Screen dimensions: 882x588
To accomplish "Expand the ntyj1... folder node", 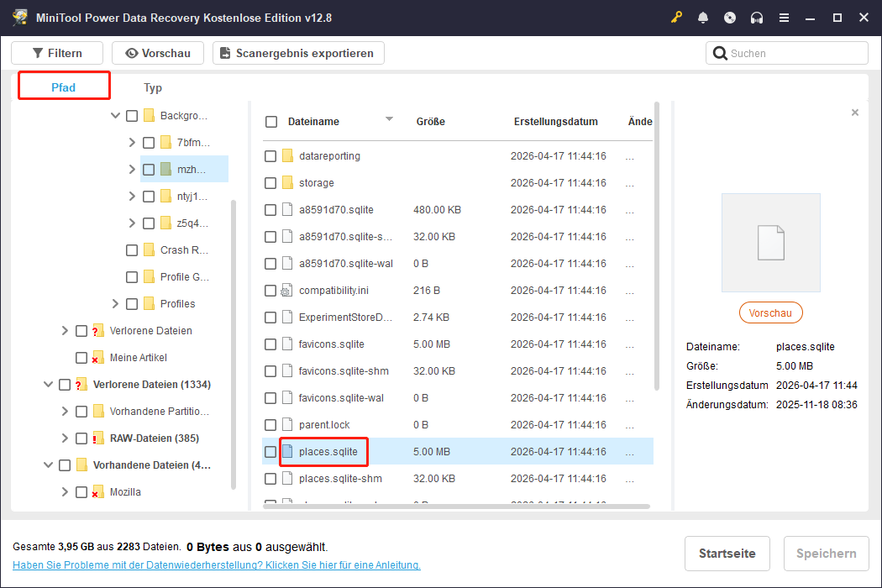I will pos(132,196).
